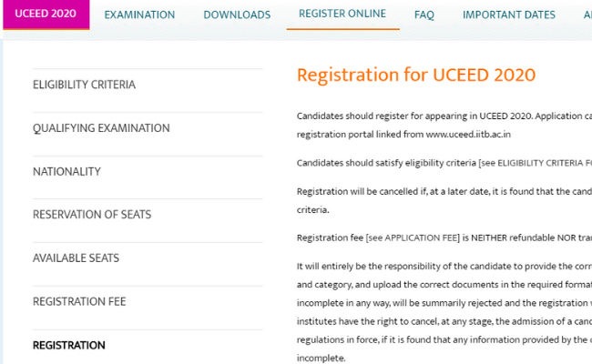
Task: Open ELIGIBILITY CRITERIA in the sidebar
Action: 84,86
